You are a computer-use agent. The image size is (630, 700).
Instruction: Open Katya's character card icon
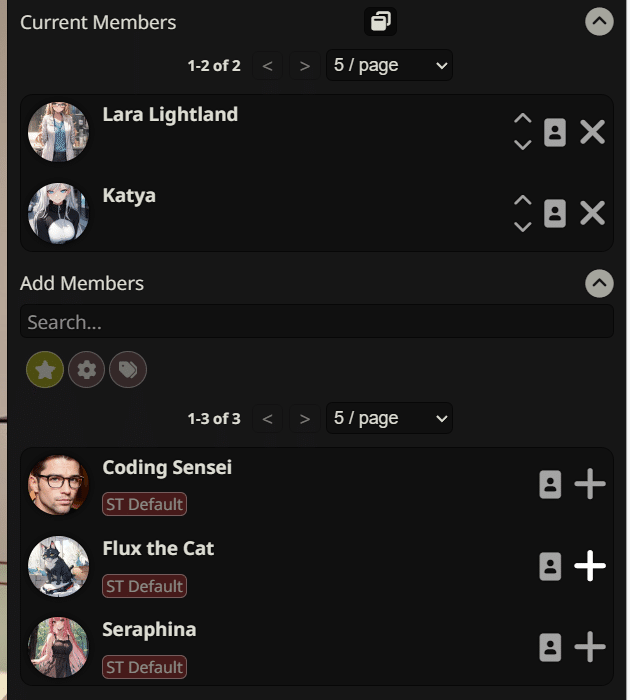(x=555, y=213)
